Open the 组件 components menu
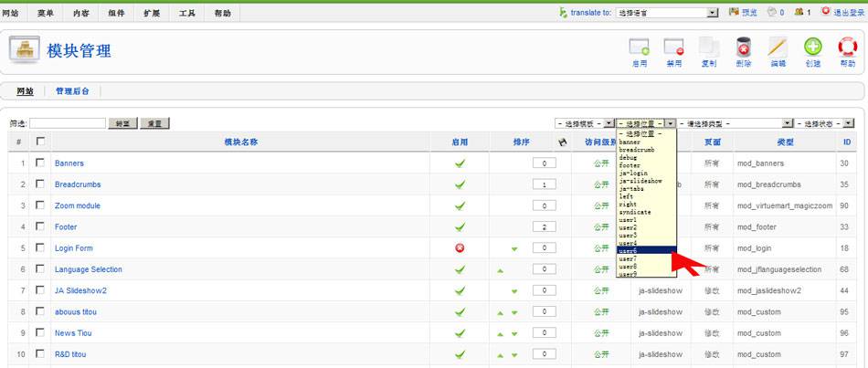 click(116, 14)
